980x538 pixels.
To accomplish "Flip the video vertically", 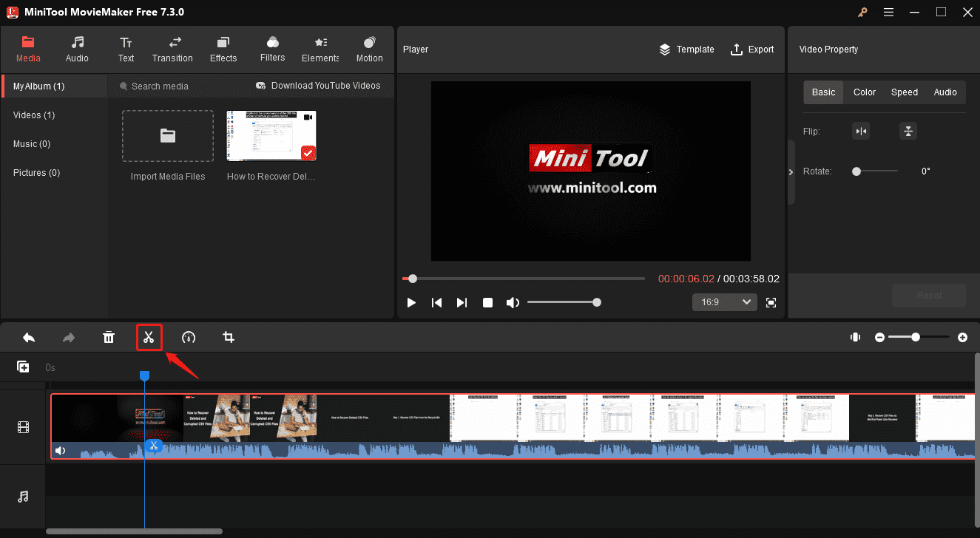I will 908,132.
